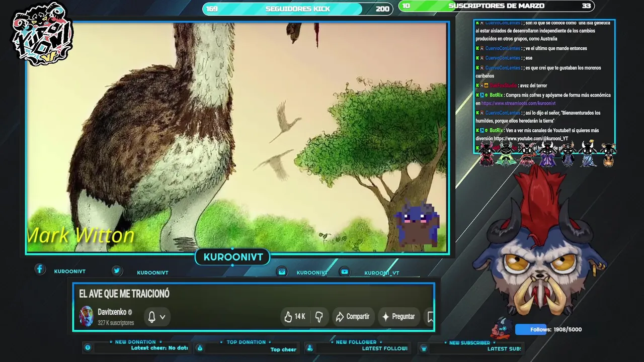Viewport: 644px width, 362px height.
Task: Open the Davitxenko channel avatar
Action: [87, 317]
